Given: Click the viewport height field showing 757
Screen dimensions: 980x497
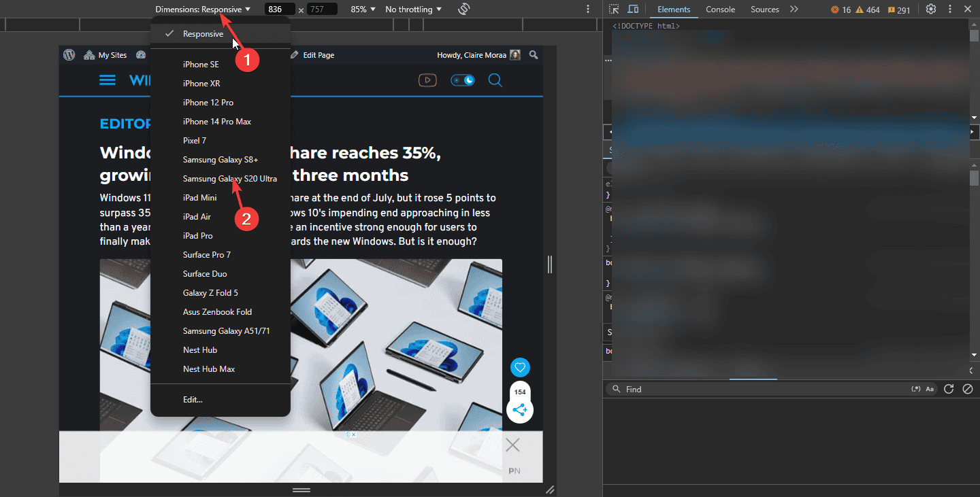Looking at the screenshot, I should pyautogui.click(x=322, y=10).
